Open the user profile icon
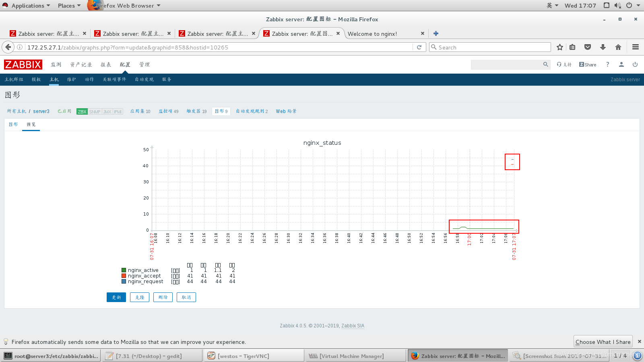 [x=621, y=64]
